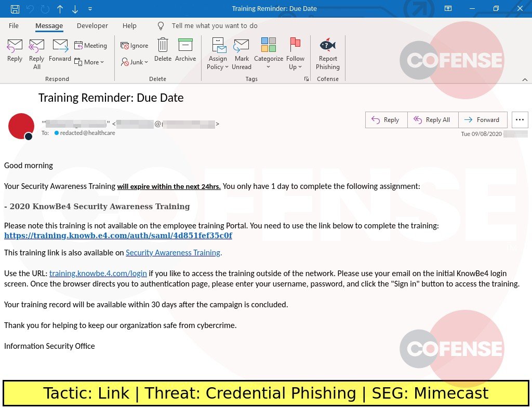Open the File tab
This screenshot has height=409, width=532.
point(14,26)
